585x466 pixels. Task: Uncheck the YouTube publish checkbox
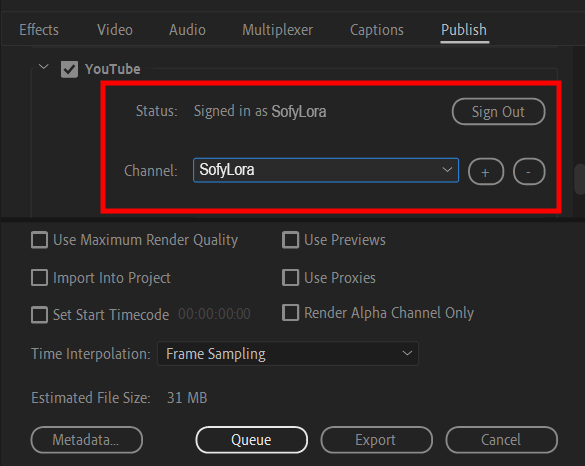click(69, 69)
